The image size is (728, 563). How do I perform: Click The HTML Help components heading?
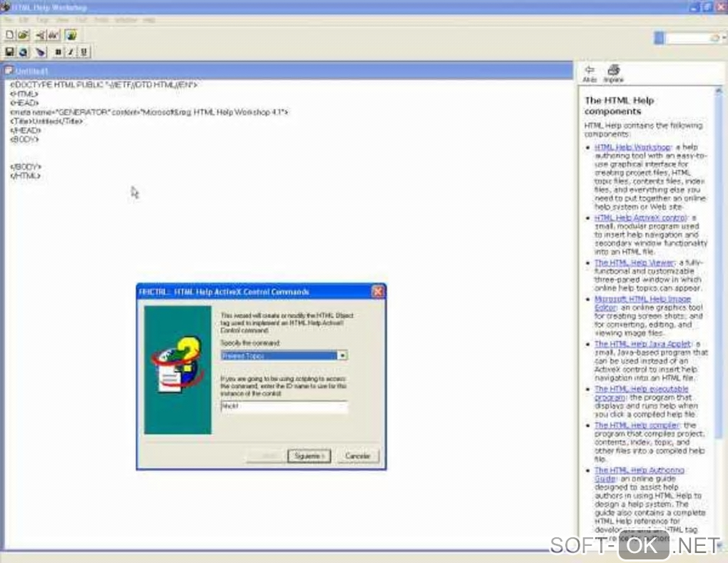pyautogui.click(x=619, y=106)
